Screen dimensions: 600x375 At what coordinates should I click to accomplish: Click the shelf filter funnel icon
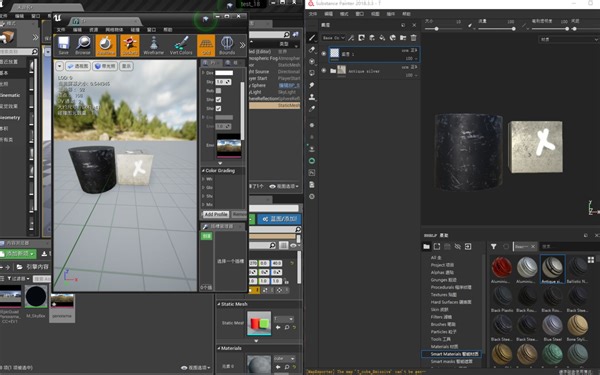[494, 246]
